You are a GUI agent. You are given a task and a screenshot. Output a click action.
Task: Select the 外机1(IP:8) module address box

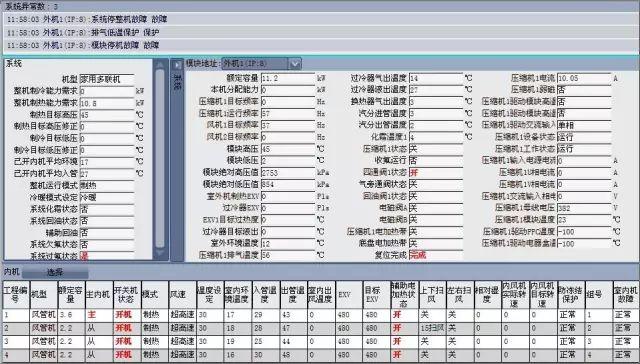tap(255, 64)
